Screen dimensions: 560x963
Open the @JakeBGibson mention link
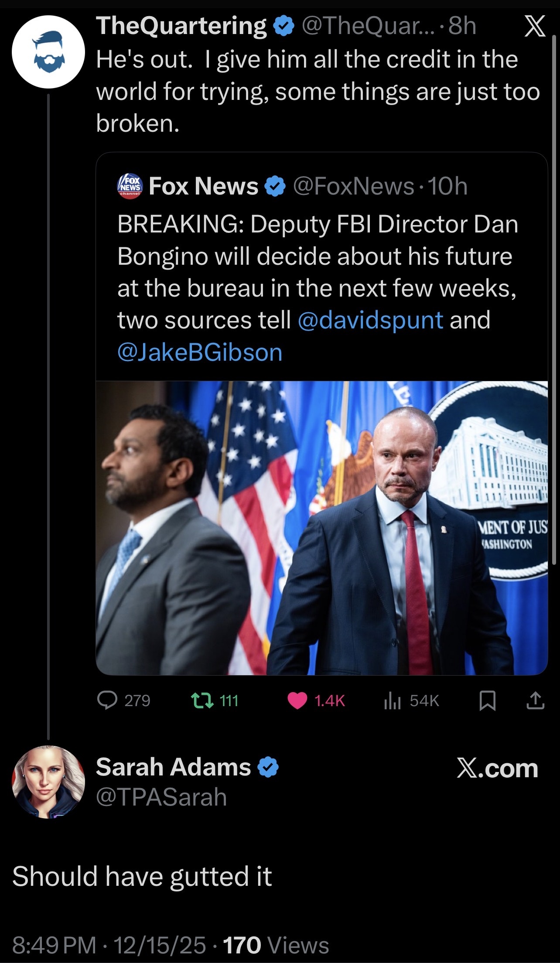(200, 352)
